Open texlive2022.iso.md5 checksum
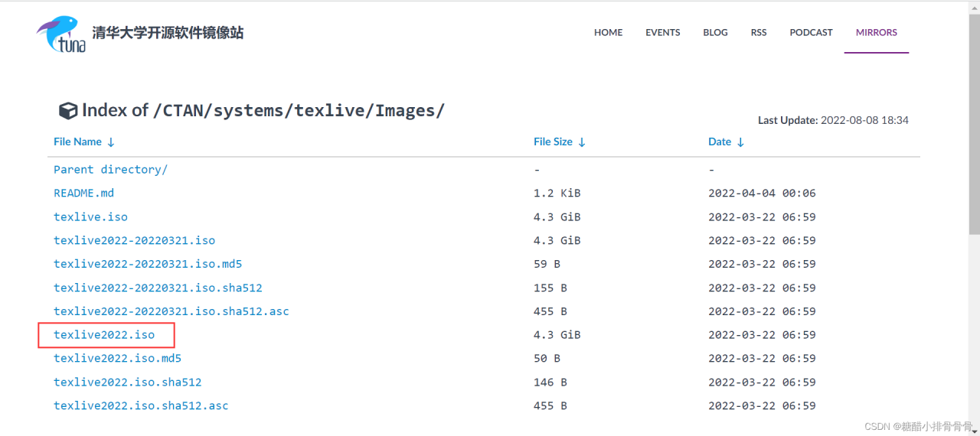 pos(117,359)
